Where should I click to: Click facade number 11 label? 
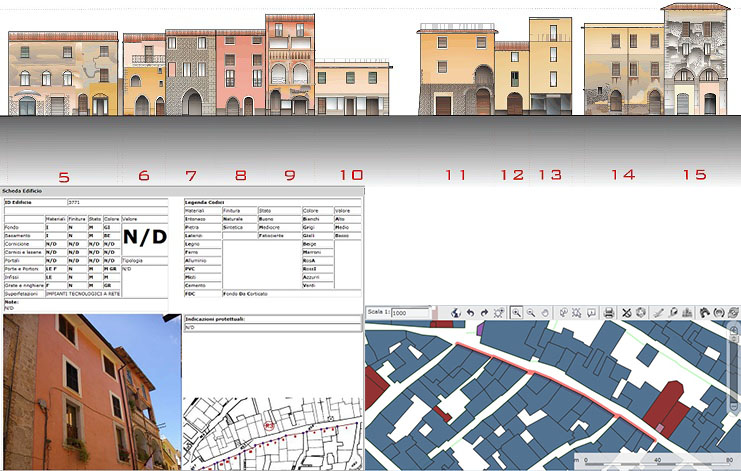click(456, 175)
